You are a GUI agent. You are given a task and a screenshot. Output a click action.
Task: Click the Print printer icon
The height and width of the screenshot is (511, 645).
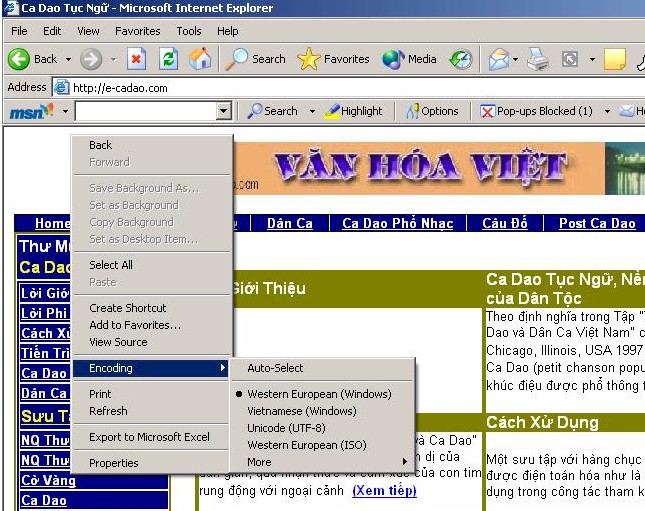click(x=538, y=59)
